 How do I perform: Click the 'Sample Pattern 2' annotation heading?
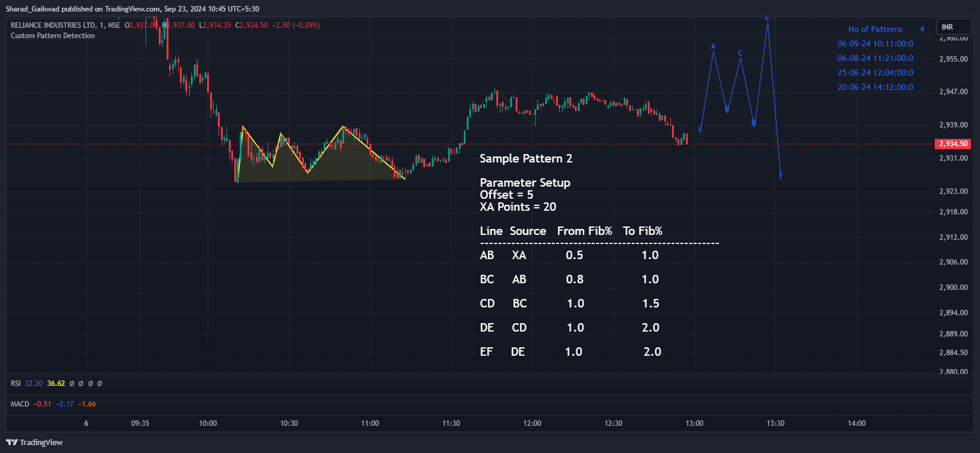(526, 158)
